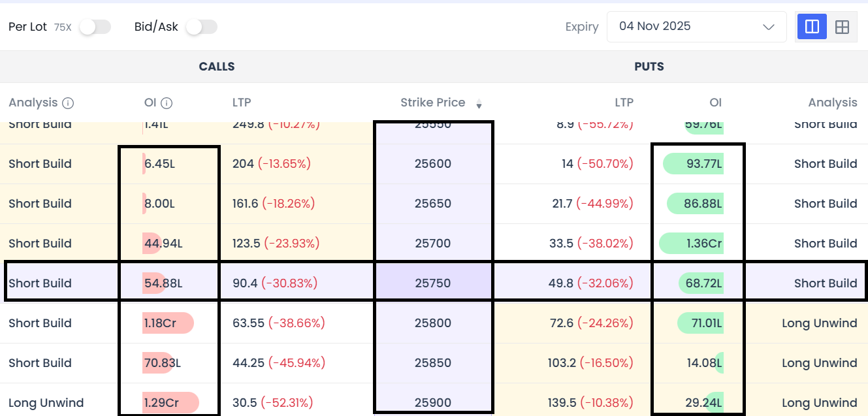Click info icon next to calls OI header
Screen dimensions: 868x416
click(x=167, y=103)
